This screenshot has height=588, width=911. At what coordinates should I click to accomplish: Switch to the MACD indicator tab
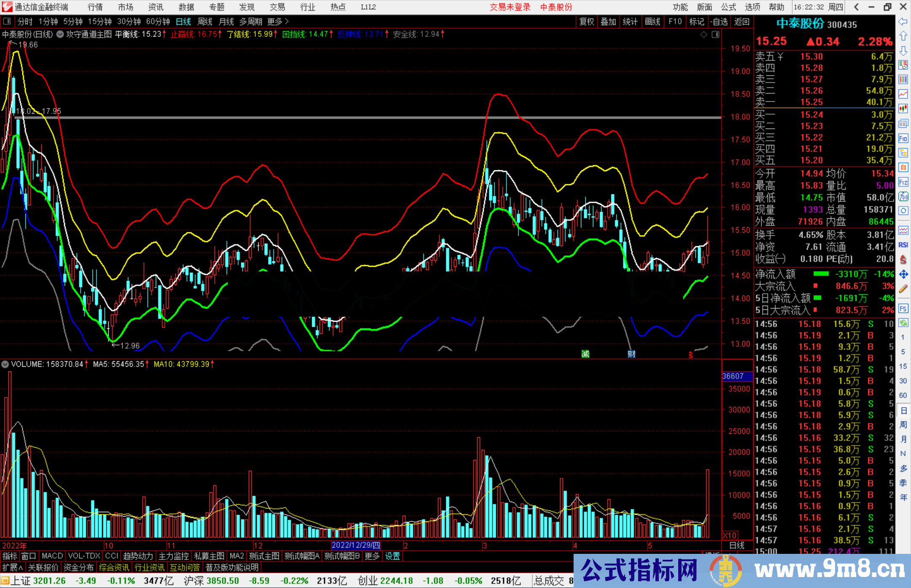pos(52,556)
